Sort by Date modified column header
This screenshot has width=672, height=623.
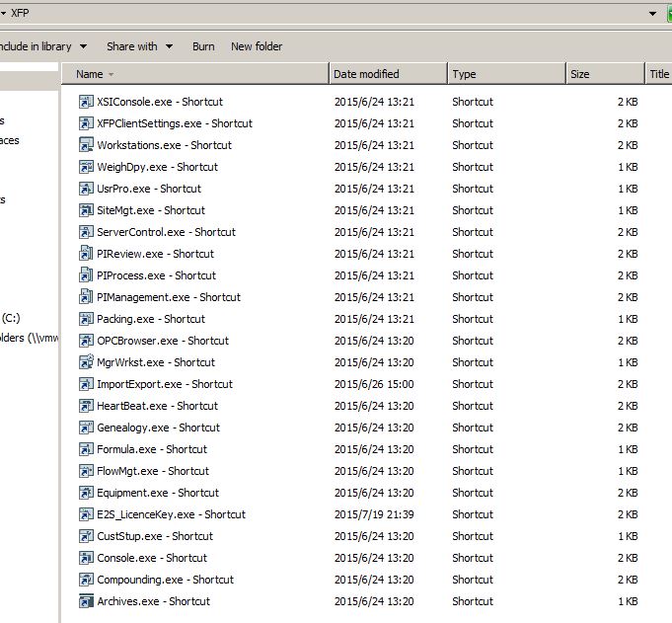388,74
